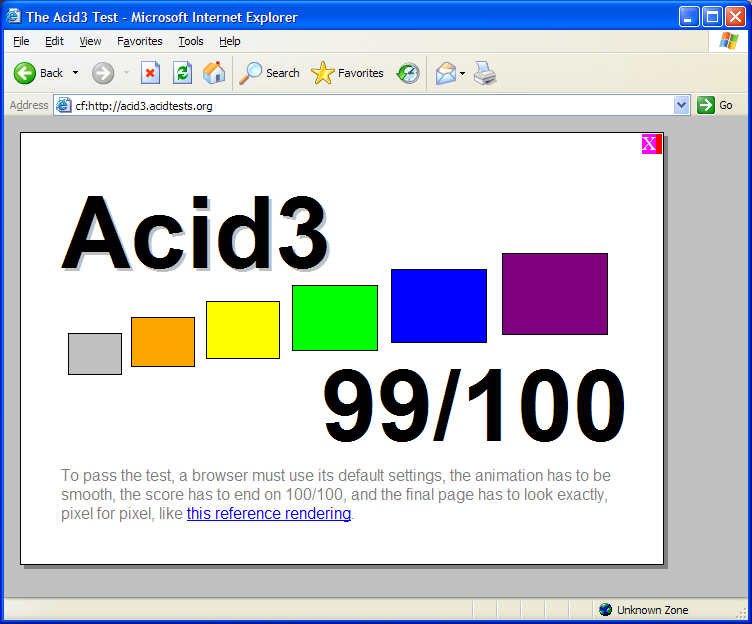Click the purple square
The height and width of the screenshot is (624, 752).
coord(555,294)
